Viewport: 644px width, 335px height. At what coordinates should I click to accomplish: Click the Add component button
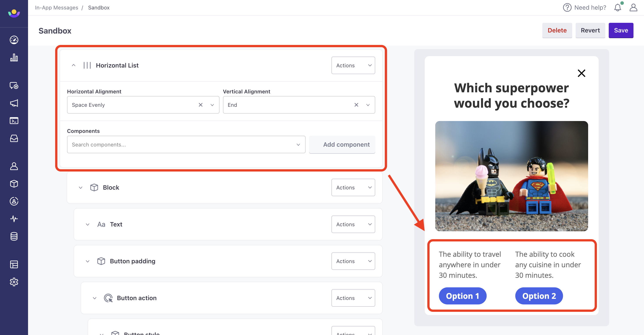pos(346,144)
